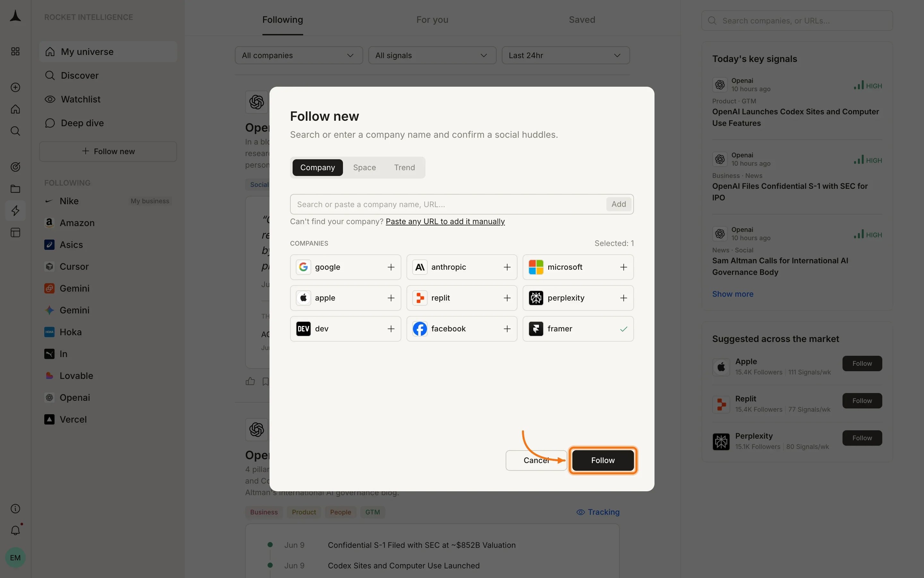Open Deep dive in the sidebar

[108, 123]
